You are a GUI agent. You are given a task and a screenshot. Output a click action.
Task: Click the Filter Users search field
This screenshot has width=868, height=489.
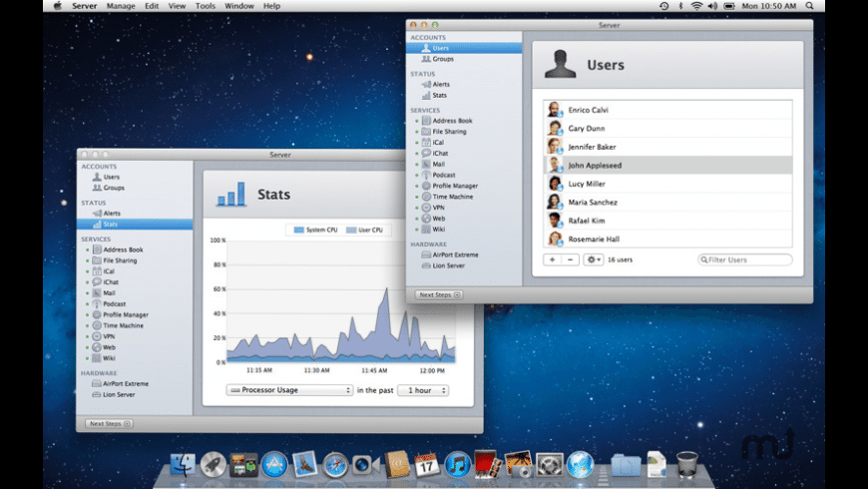748,259
